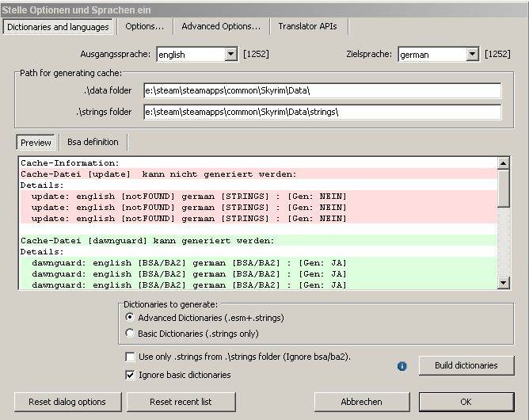Click the cache preview scrollbar down arrow

click(x=503, y=283)
